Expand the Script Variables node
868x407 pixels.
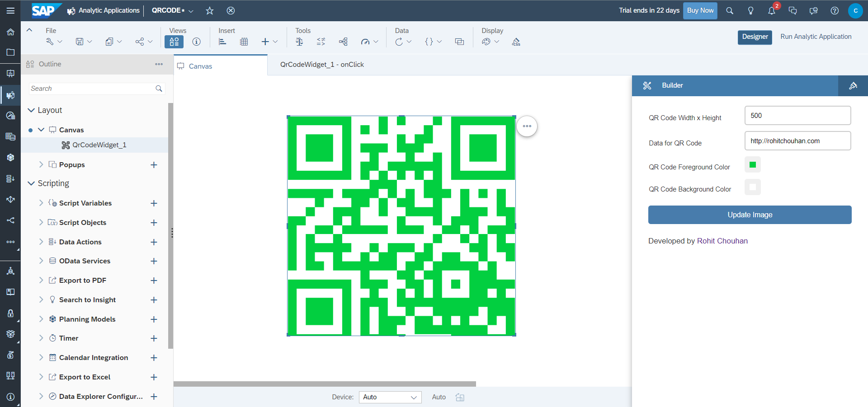point(41,203)
